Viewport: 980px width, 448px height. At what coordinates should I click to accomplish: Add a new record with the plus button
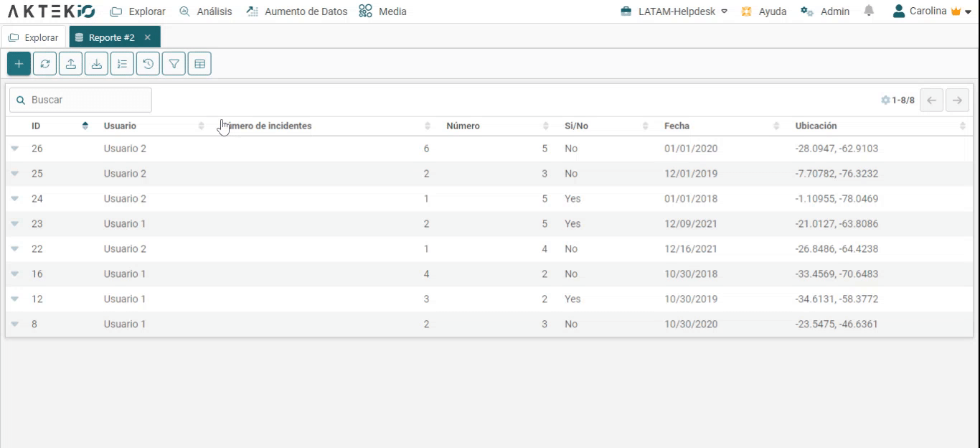click(19, 64)
